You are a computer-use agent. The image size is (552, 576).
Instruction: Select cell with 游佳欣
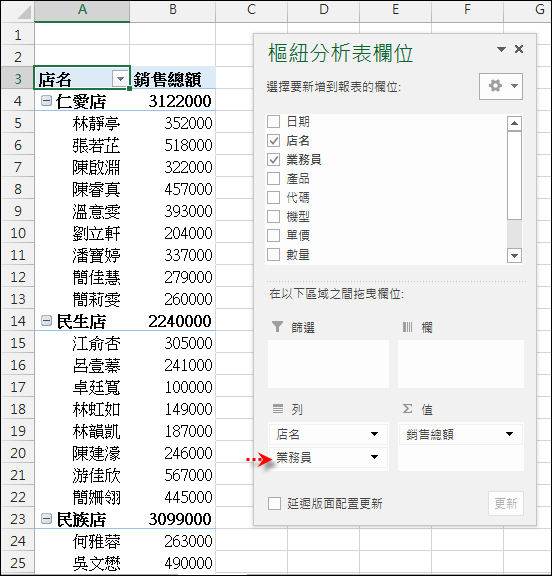(x=82, y=475)
